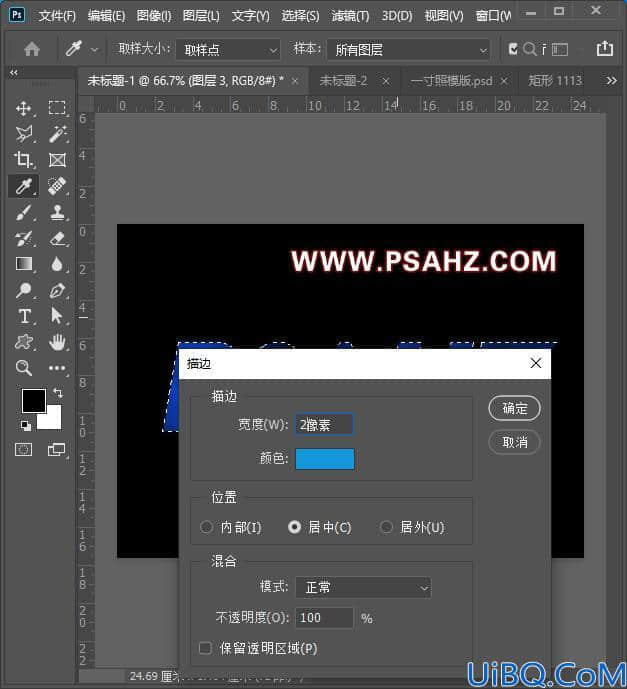The width and height of the screenshot is (627, 689).
Task: Confirm stroke with 确定 button
Action: click(515, 408)
